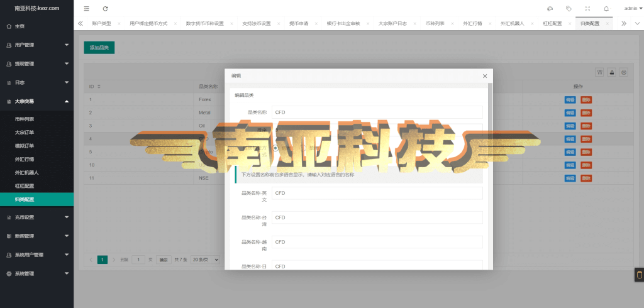Close the 编辑 dialog with X
The height and width of the screenshot is (308, 644).
[485, 76]
